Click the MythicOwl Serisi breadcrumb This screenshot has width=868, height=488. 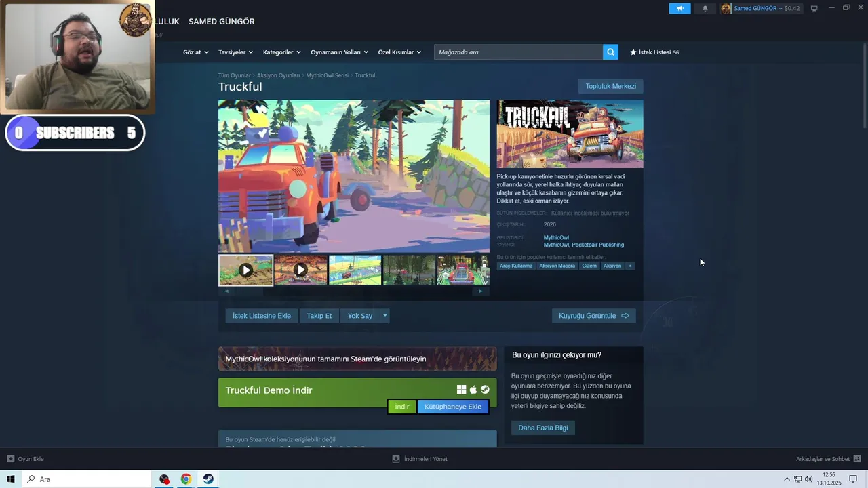[327, 75]
